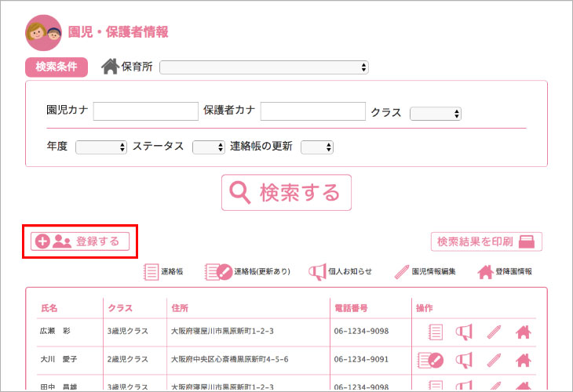Click the 個人お知らせ legend megaphone icon
Screen dimensions: 573x392
pos(317,271)
